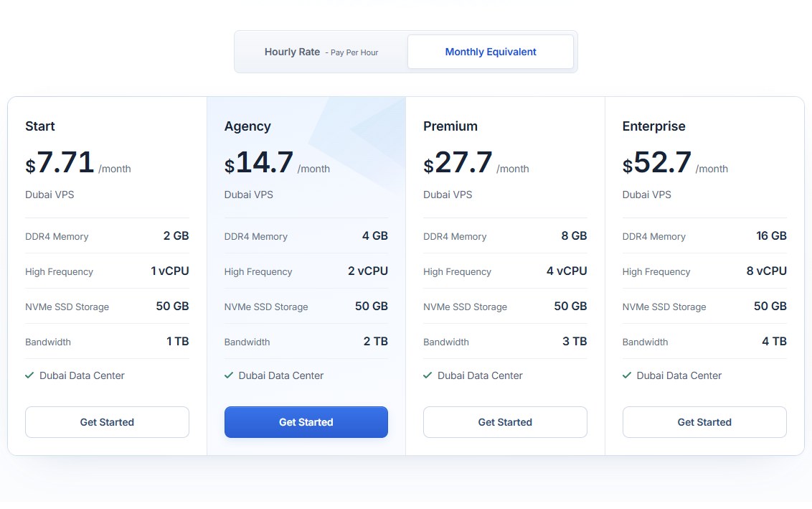812x509 pixels.
Task: Click 50 GB storage in the Enterprise plan
Action: click(770, 307)
